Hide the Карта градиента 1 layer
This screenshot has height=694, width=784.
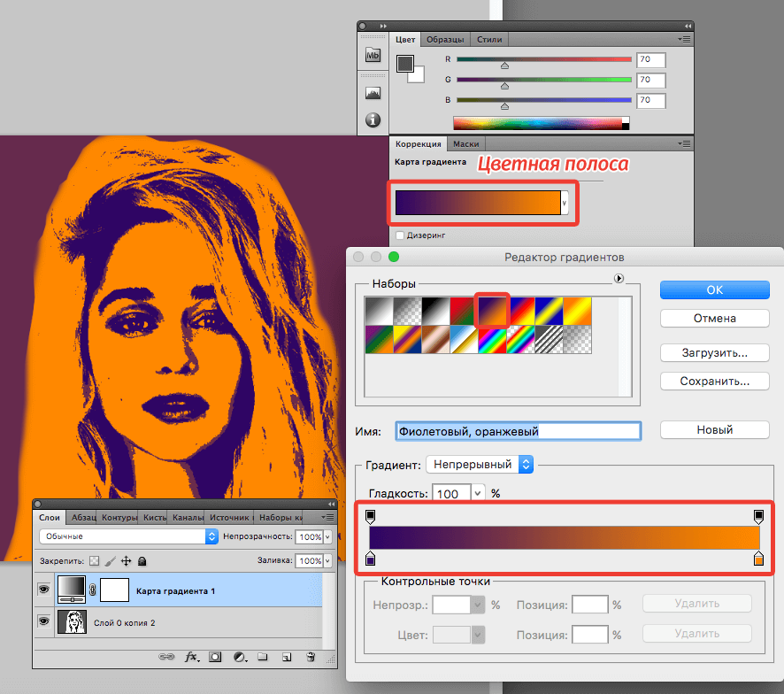click(x=42, y=586)
